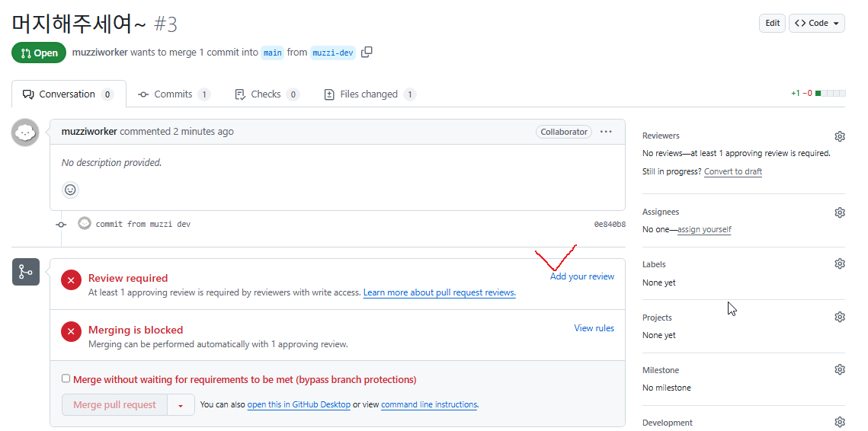
Task: Copy the muzzi-dev branch name icon
Action: pos(367,52)
